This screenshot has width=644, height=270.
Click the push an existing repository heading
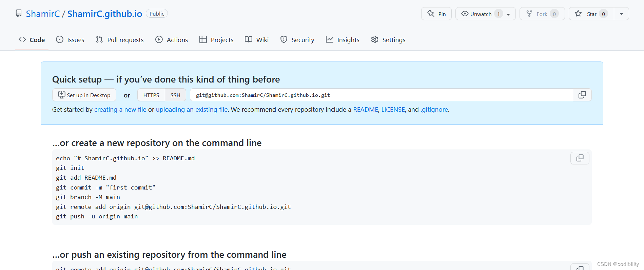[x=169, y=255]
